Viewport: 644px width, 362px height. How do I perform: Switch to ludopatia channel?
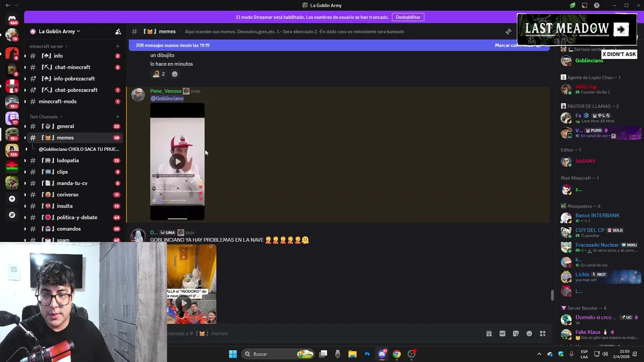tap(75, 160)
